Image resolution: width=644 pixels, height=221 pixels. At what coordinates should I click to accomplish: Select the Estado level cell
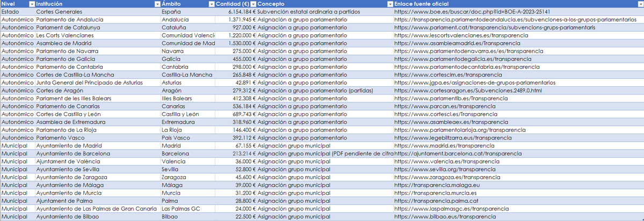[x=18, y=12]
